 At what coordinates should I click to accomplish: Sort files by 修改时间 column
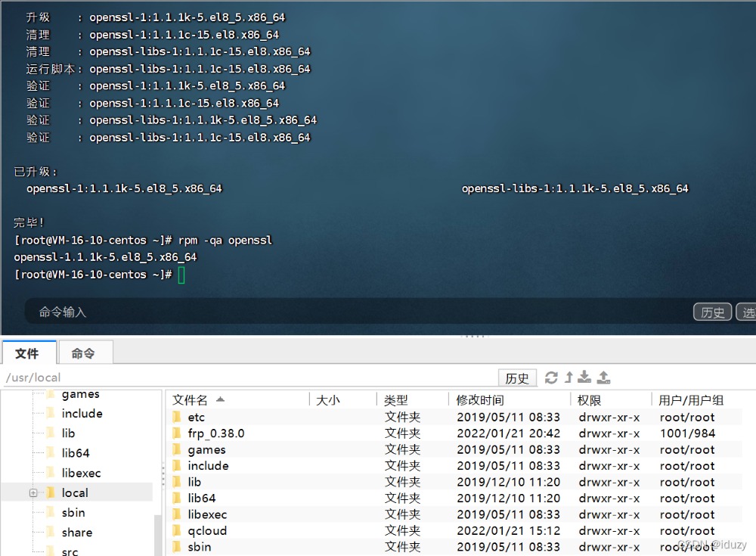pyautogui.click(x=480, y=400)
